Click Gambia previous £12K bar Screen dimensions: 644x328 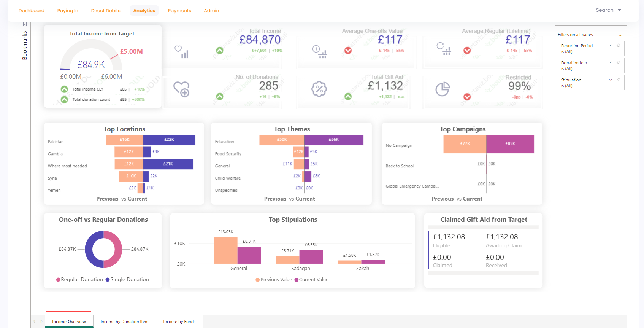129,152
